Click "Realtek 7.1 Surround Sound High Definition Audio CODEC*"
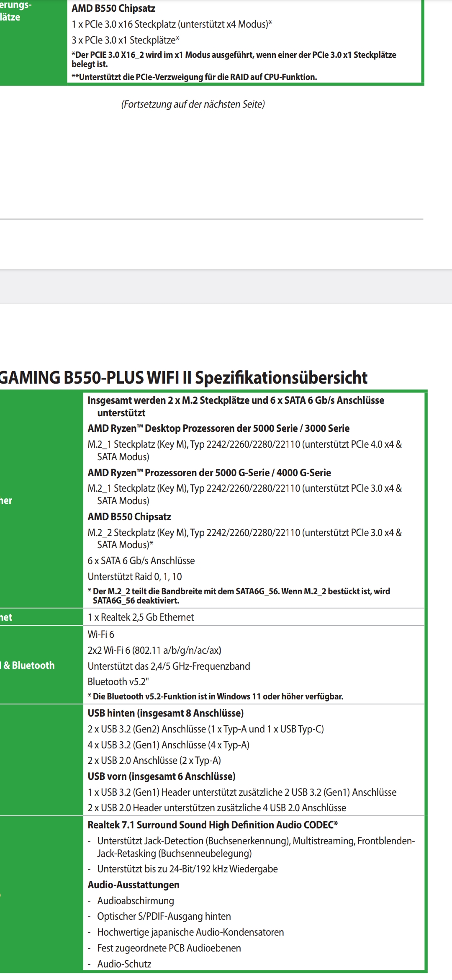Image resolution: width=452 pixels, height=980 pixels. point(213,825)
